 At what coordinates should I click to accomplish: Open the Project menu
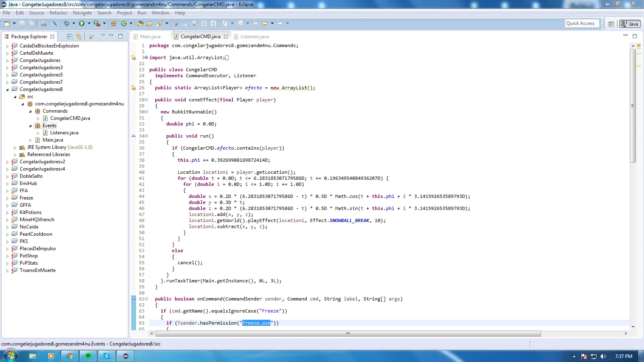[x=124, y=13]
